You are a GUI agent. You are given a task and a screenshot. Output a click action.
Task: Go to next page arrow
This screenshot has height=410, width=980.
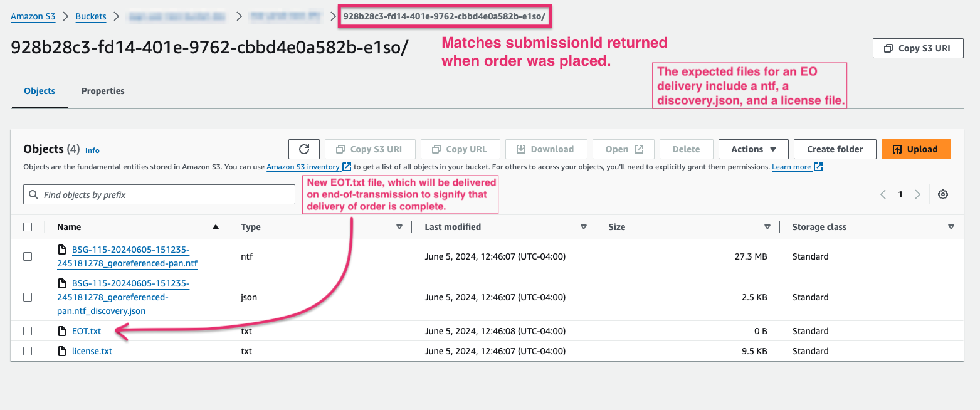click(x=917, y=194)
